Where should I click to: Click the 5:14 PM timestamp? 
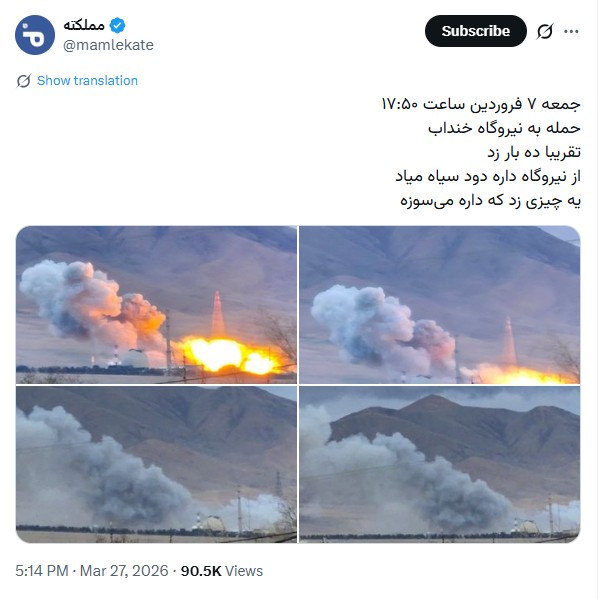(42, 571)
